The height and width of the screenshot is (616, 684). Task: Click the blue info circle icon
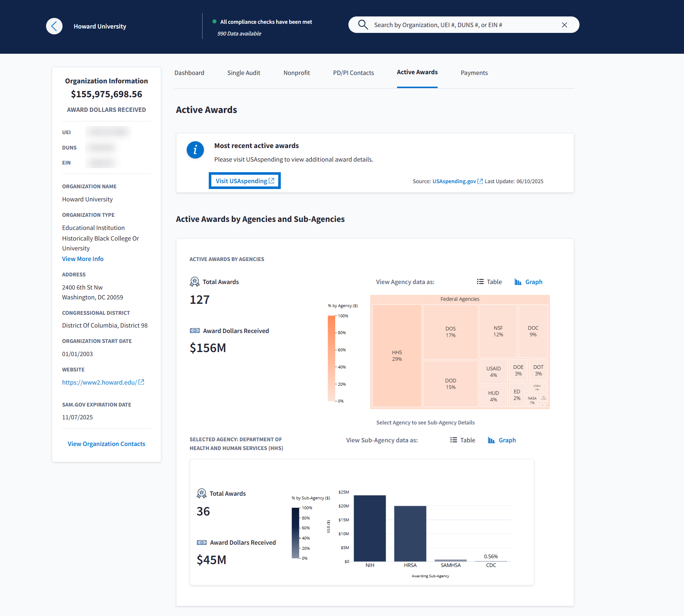coord(195,150)
